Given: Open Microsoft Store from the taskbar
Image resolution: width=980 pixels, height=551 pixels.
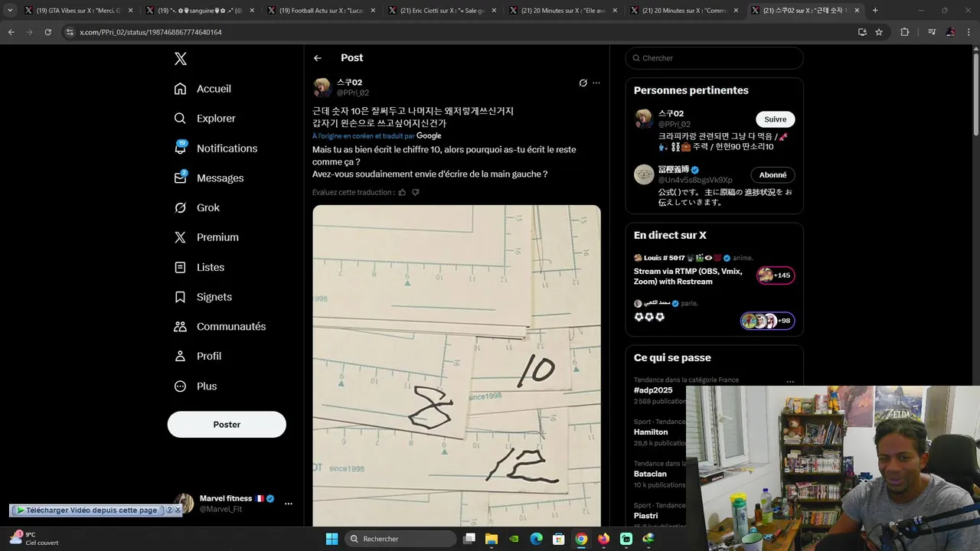Looking at the screenshot, I should click(x=559, y=539).
